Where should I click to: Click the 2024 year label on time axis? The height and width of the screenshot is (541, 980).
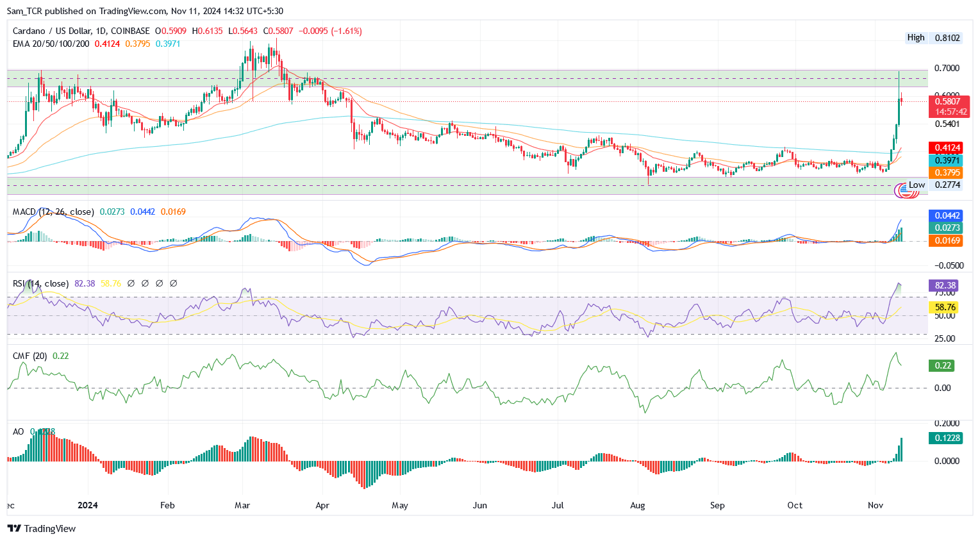pos(88,505)
